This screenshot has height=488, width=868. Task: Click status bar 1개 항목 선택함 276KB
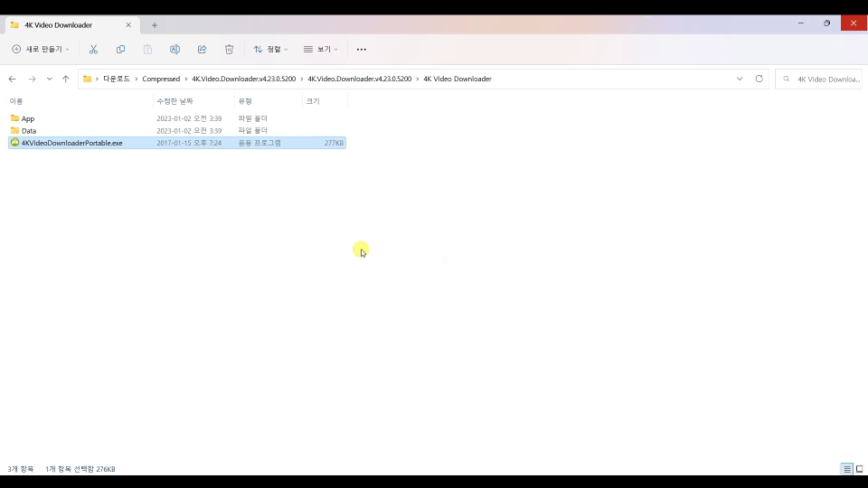coord(80,469)
